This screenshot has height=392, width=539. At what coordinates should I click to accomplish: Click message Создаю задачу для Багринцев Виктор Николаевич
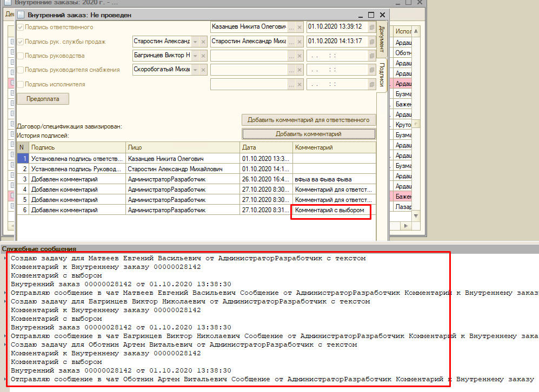[190, 301]
